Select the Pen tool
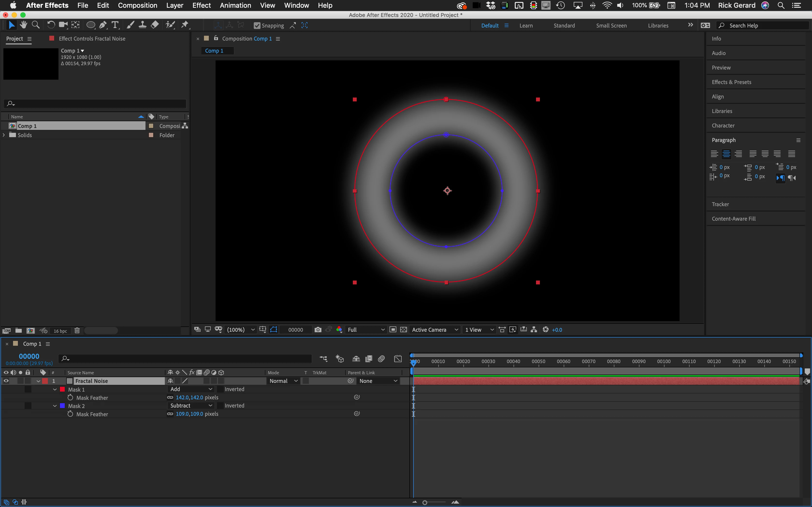The height and width of the screenshot is (507, 812). 103,25
